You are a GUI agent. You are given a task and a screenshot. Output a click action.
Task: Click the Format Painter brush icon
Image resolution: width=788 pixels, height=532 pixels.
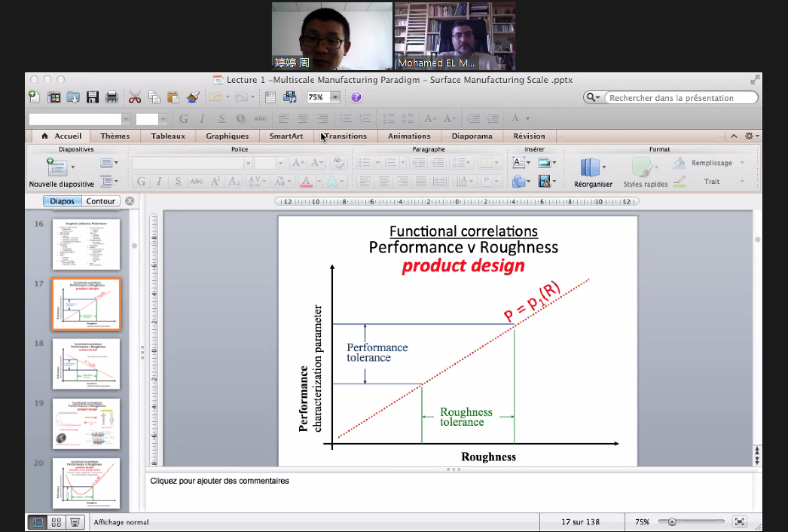point(192,97)
